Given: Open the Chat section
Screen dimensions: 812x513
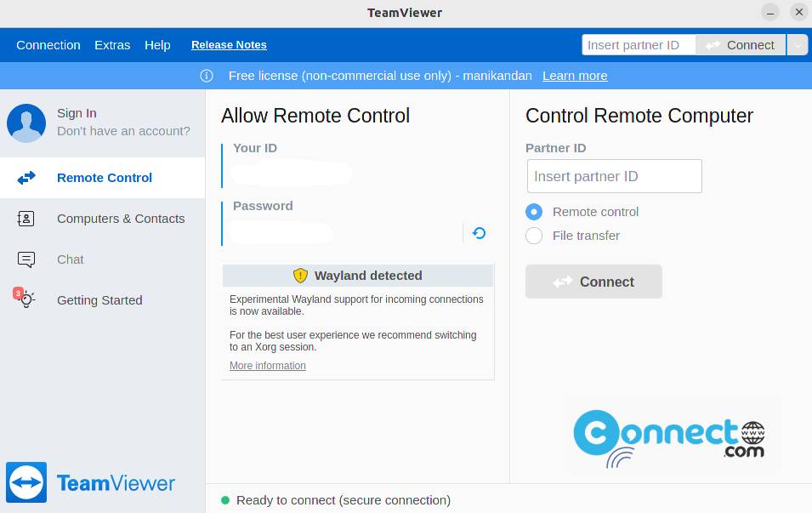Looking at the screenshot, I should [x=103, y=259].
